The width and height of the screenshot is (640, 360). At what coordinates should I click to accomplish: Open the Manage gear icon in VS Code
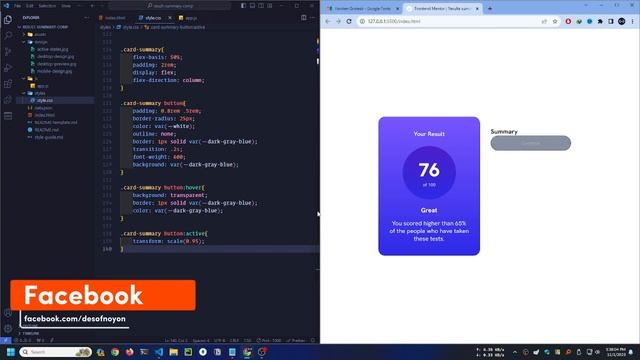click(x=8, y=328)
